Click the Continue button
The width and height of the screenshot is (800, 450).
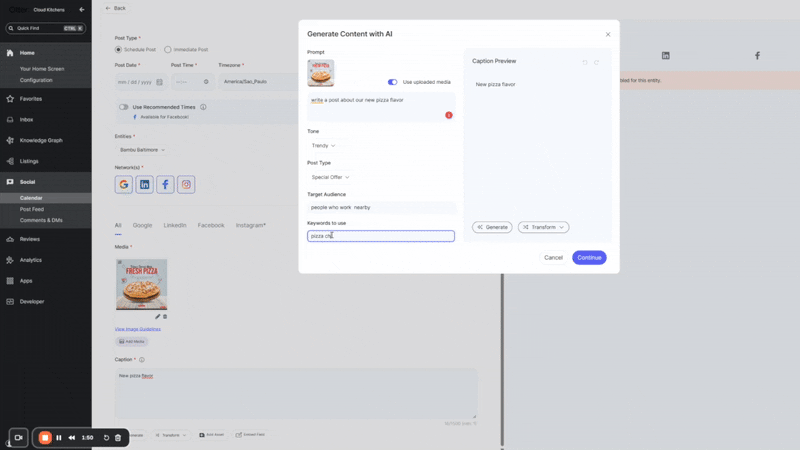coord(589,258)
